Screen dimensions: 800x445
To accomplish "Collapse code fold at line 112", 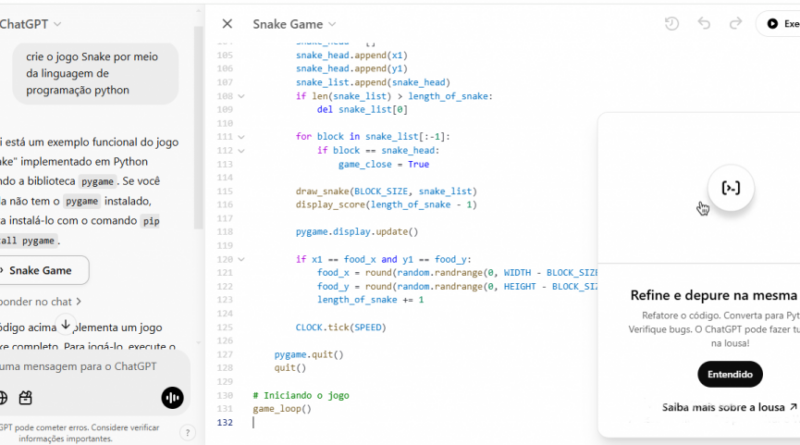I will click(241, 151).
